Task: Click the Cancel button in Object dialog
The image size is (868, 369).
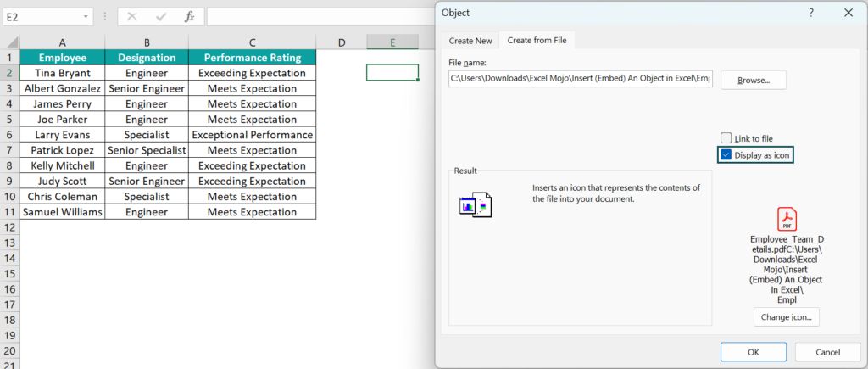Action: [x=828, y=352]
